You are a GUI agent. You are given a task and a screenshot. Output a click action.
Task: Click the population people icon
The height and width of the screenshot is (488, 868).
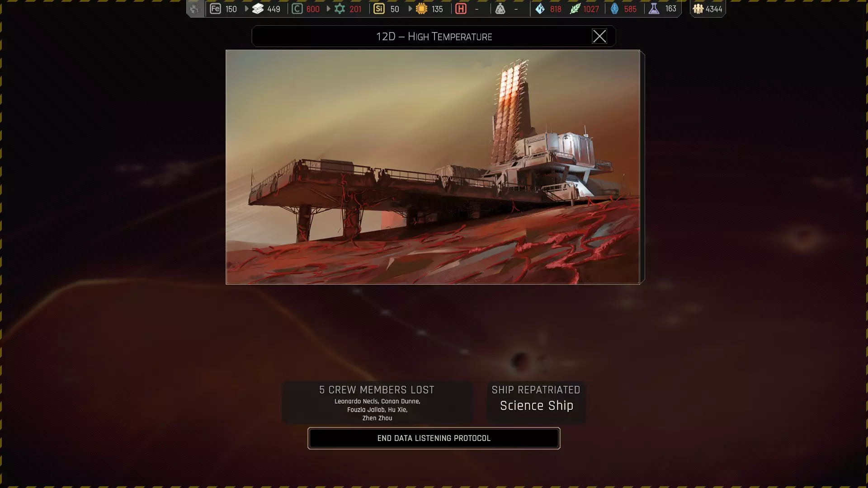[698, 9]
